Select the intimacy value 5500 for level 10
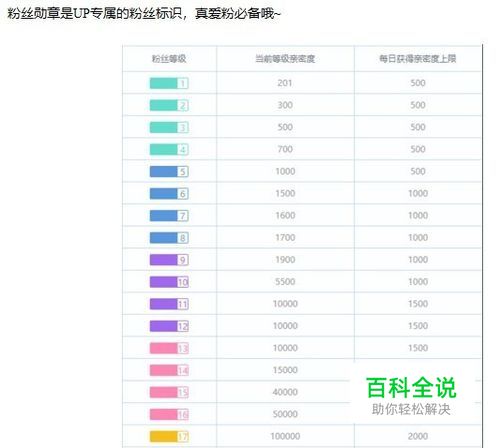Image resolution: width=500 pixels, height=448 pixels. tap(285, 282)
